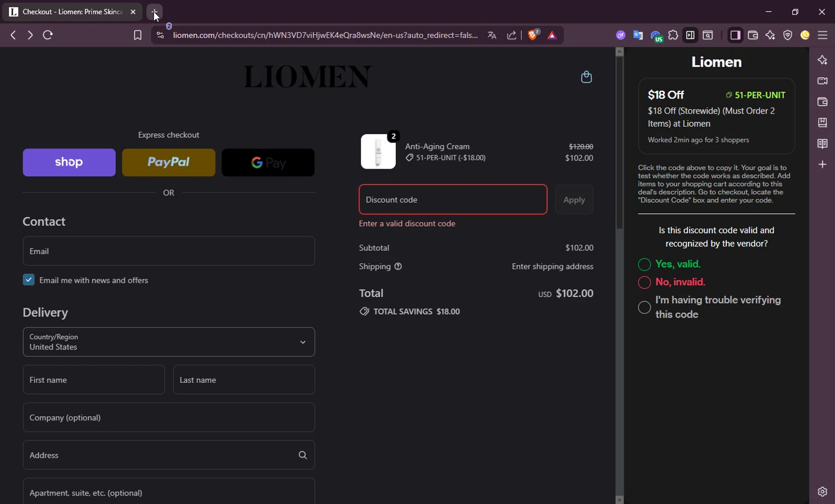Viewport: 835px width, 504px height.
Task: Open bookmarks icon in the sidebar strip
Action: pyautogui.click(x=822, y=122)
